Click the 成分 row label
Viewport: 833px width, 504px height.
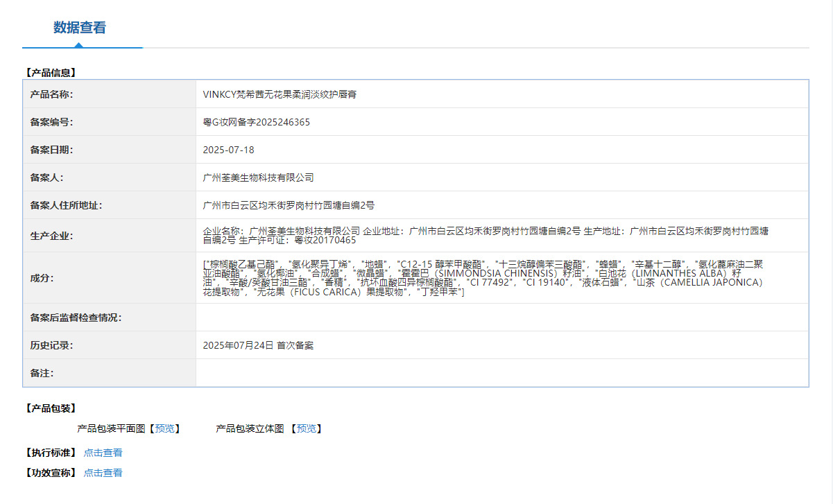[42, 278]
